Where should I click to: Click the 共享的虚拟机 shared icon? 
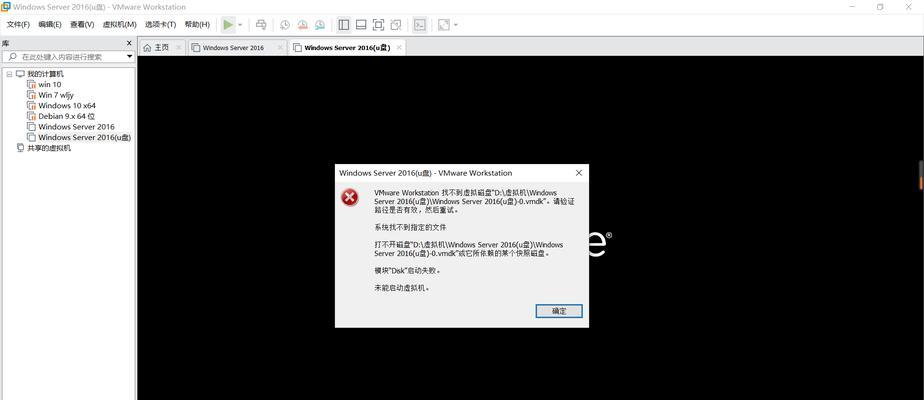pyautogui.click(x=21, y=148)
